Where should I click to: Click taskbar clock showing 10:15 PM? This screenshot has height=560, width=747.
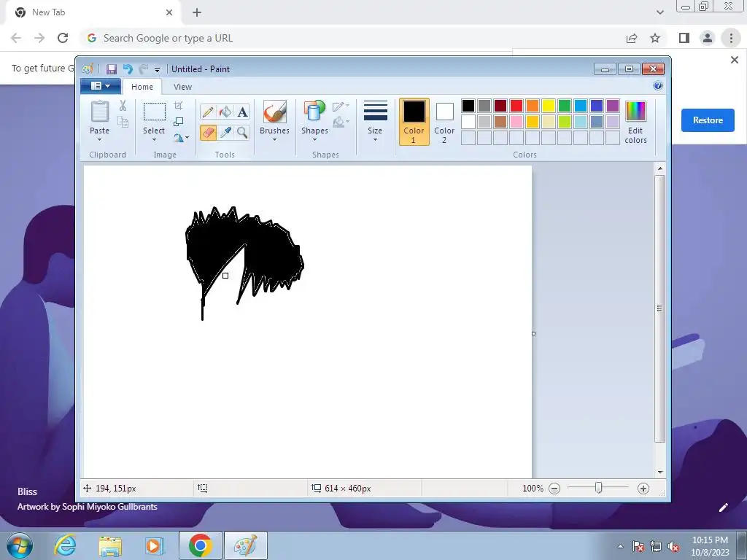tap(710, 545)
